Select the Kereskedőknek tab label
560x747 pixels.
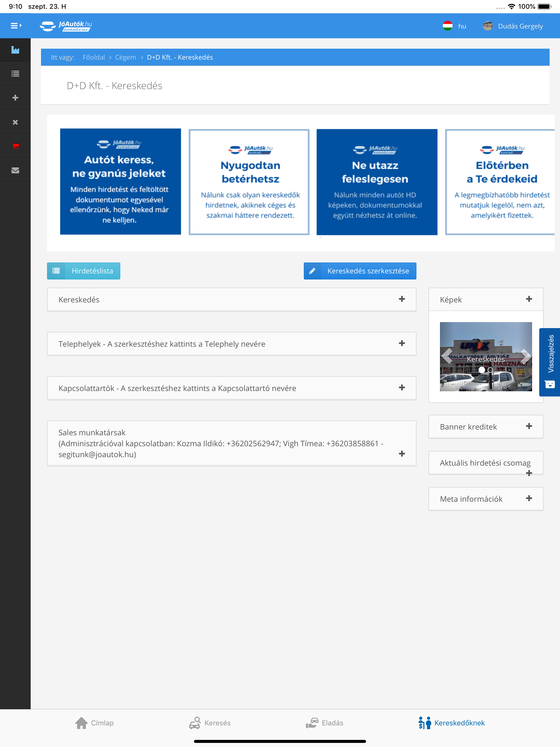click(459, 723)
